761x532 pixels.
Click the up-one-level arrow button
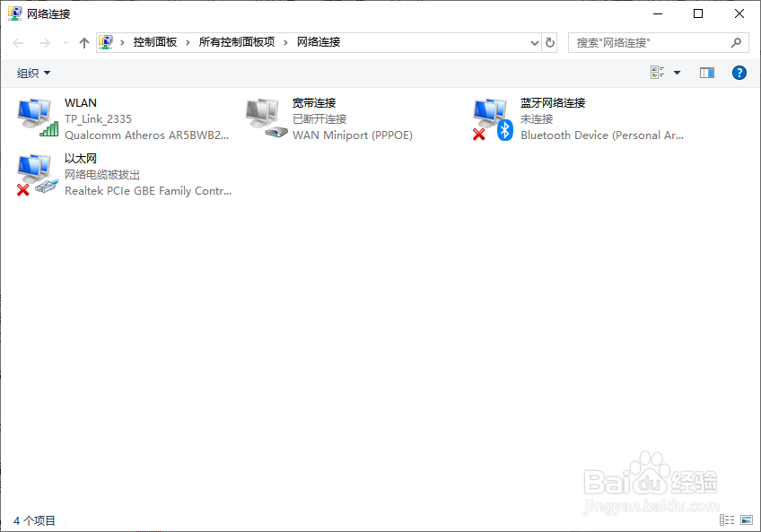click(83, 41)
